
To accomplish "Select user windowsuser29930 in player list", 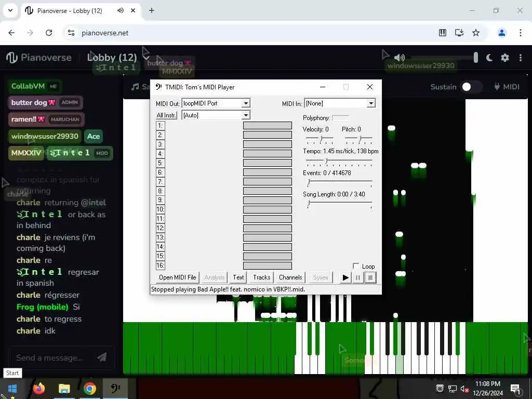I will click(45, 137).
